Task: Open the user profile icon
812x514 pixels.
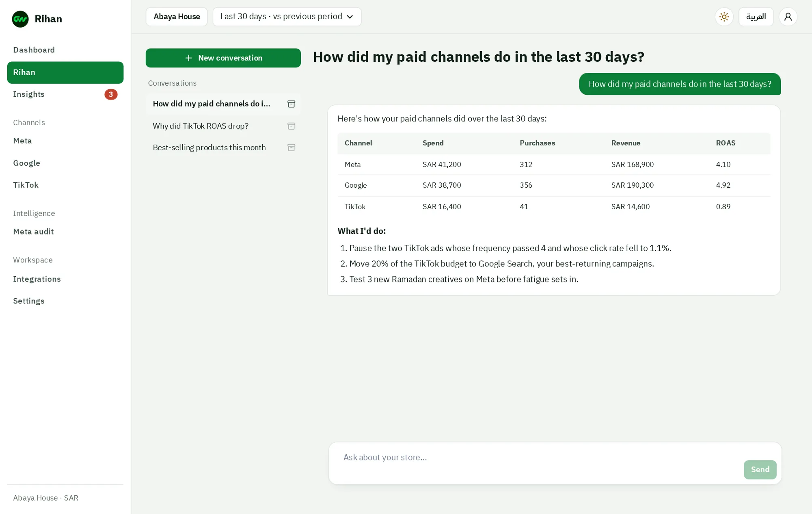Action: pos(788,17)
